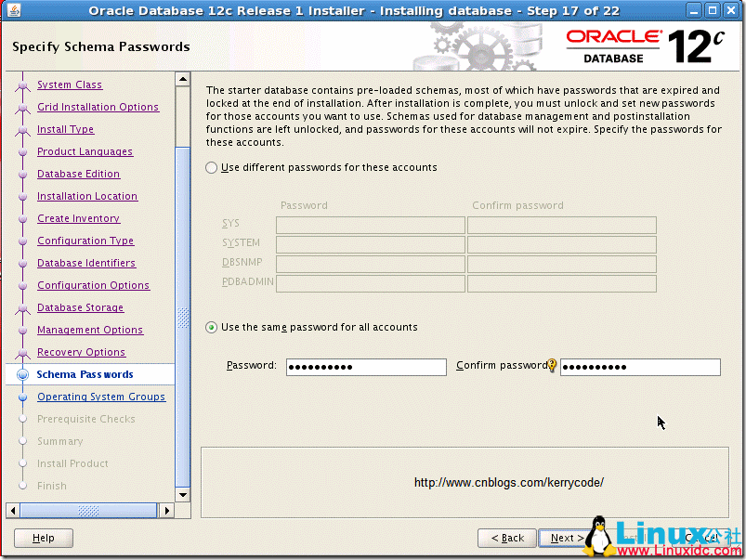Click the Confirm password input field
Screen dimensions: 746x560
click(640, 367)
